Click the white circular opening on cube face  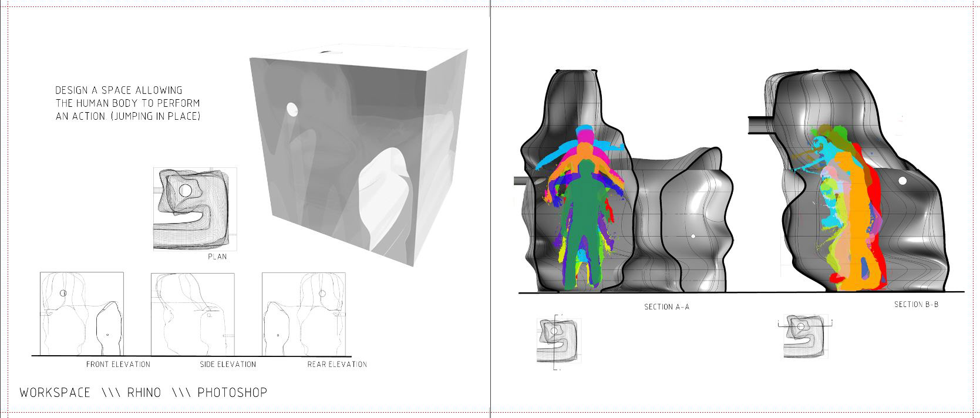(x=292, y=109)
